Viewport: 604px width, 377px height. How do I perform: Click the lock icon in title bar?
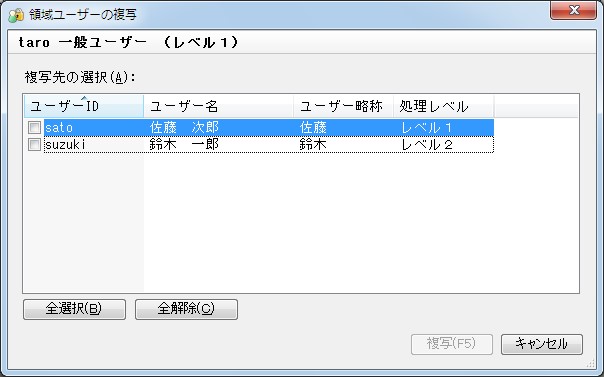(x=16, y=15)
